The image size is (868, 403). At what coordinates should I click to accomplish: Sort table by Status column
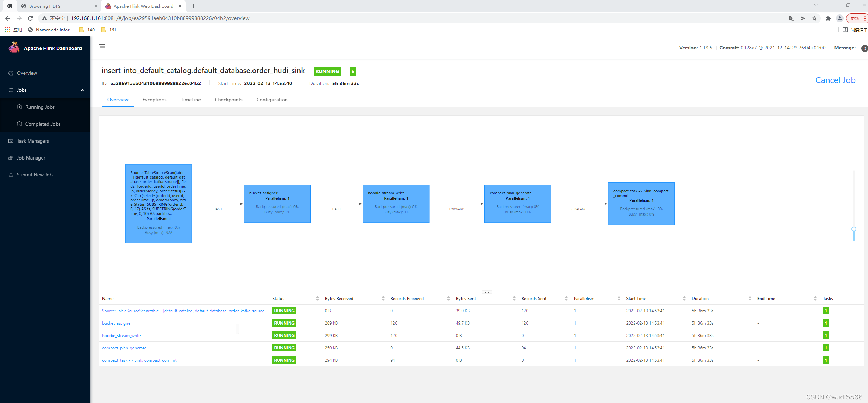tap(317, 299)
